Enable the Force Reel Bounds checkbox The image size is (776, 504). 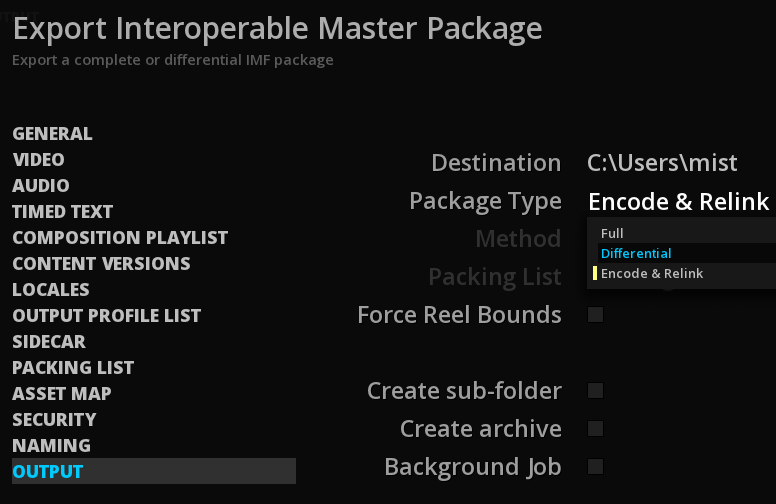click(595, 314)
